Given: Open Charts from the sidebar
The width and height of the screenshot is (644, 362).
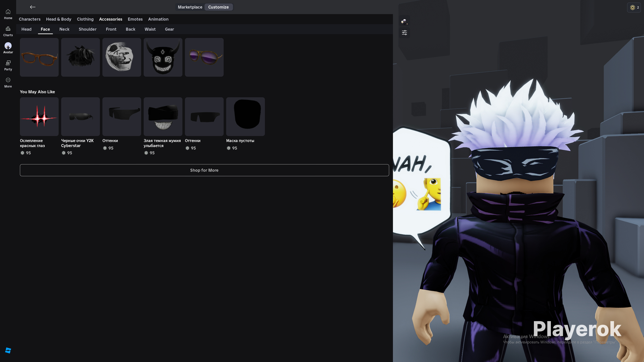Looking at the screenshot, I should [8, 31].
